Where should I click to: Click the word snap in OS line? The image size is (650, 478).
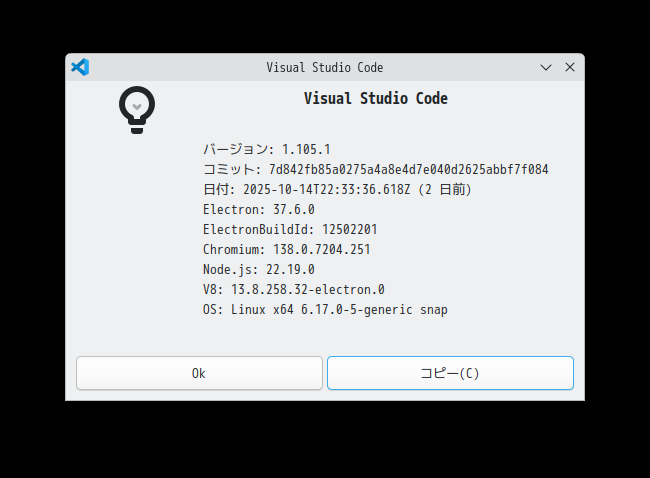pos(433,310)
